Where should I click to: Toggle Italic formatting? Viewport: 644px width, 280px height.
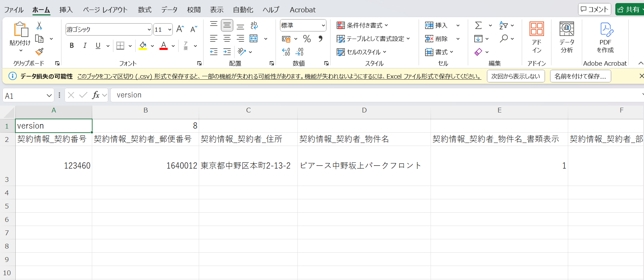click(85, 45)
